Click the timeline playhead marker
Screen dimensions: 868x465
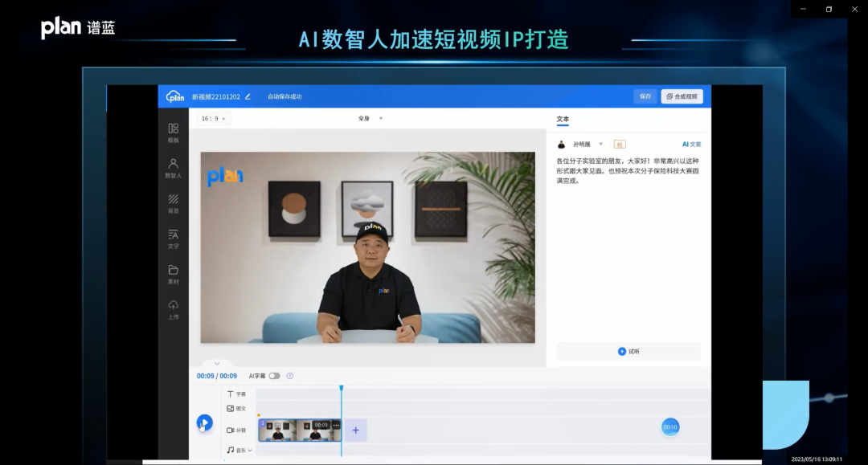point(342,388)
